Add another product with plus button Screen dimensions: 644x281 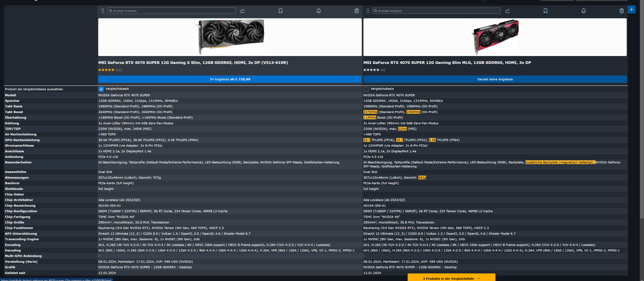[631, 10]
